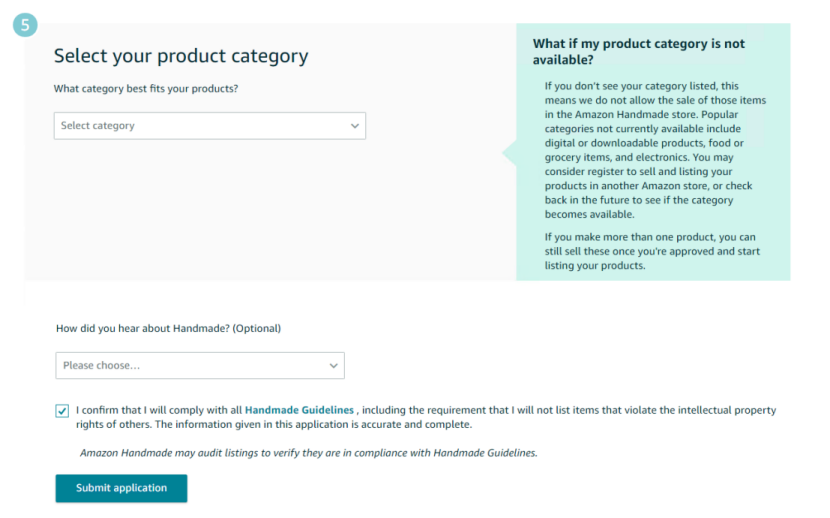The width and height of the screenshot is (830, 518).
Task: Click the chevron arrow in Select category box
Action: pos(354,126)
